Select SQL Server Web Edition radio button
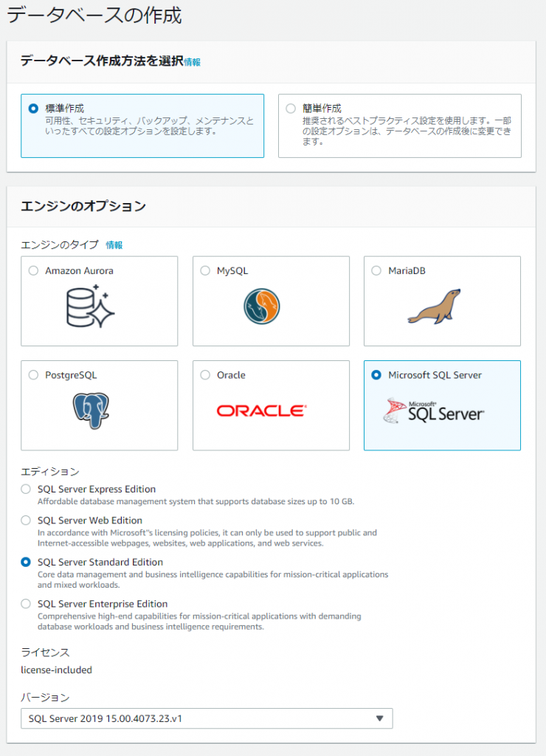The height and width of the screenshot is (756, 546). [26, 520]
